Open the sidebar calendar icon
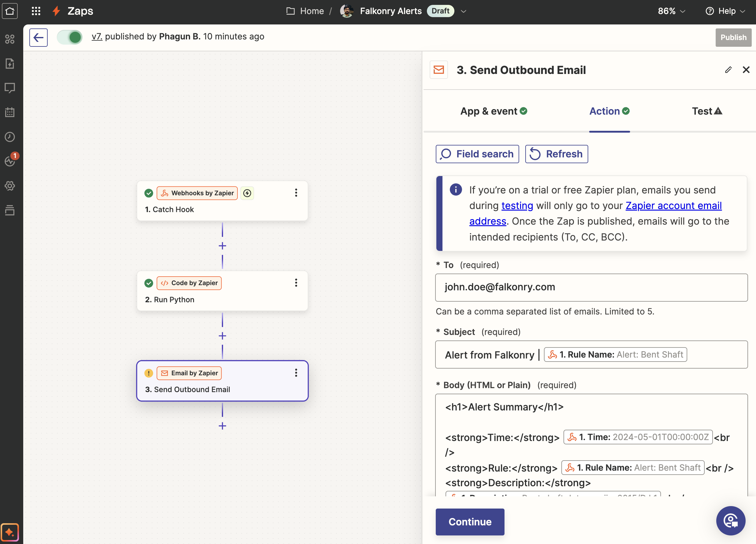Viewport: 756px width, 544px height. pyautogui.click(x=10, y=112)
